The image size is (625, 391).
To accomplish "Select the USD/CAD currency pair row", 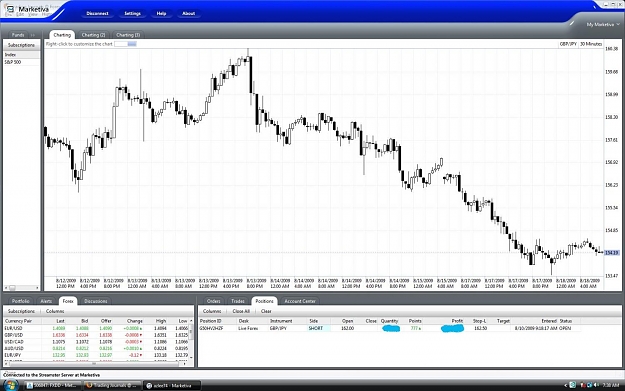I will (96, 342).
